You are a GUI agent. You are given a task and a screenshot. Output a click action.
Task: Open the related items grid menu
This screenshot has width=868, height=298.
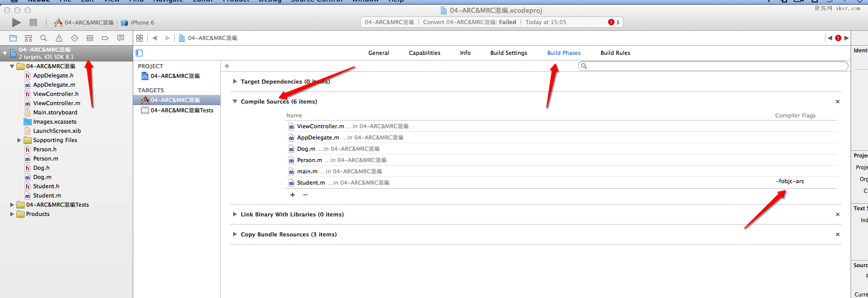[x=139, y=38]
